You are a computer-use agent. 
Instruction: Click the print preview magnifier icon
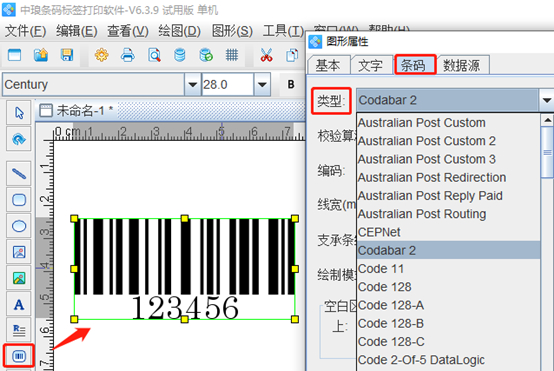(154, 55)
